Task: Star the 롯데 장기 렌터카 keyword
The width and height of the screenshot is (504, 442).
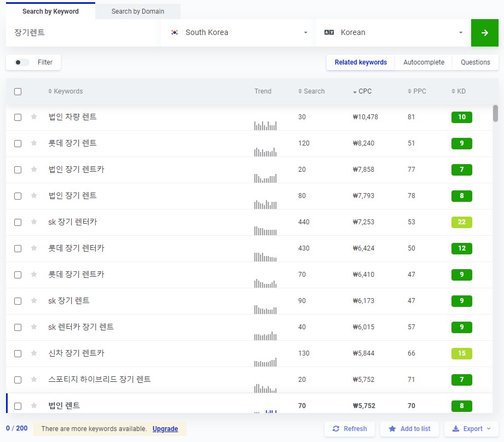Action: 34,248
